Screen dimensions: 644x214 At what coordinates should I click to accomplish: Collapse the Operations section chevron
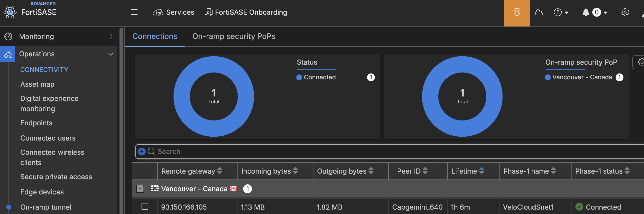point(110,54)
